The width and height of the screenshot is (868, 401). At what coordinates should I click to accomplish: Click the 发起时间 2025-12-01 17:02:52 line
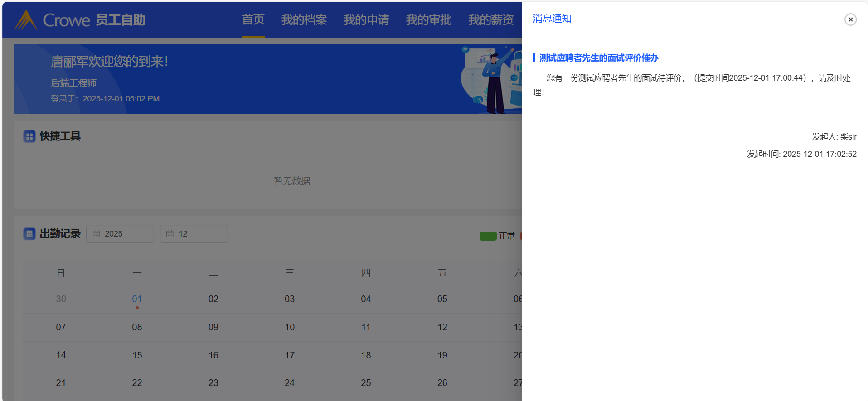click(802, 154)
